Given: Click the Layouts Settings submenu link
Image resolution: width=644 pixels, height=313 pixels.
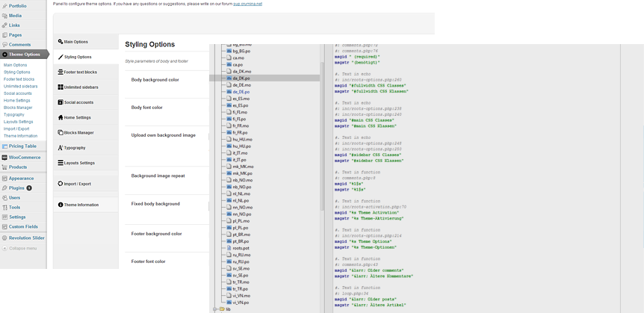Looking at the screenshot, I should [x=19, y=122].
